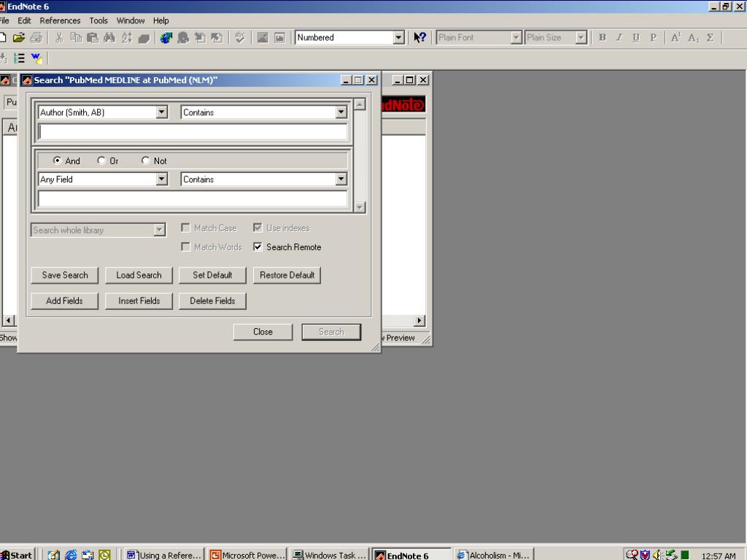Screen dimensions: 747x560
Task: Click the globe Connect icon in toolbar
Action: [x=166, y=38]
